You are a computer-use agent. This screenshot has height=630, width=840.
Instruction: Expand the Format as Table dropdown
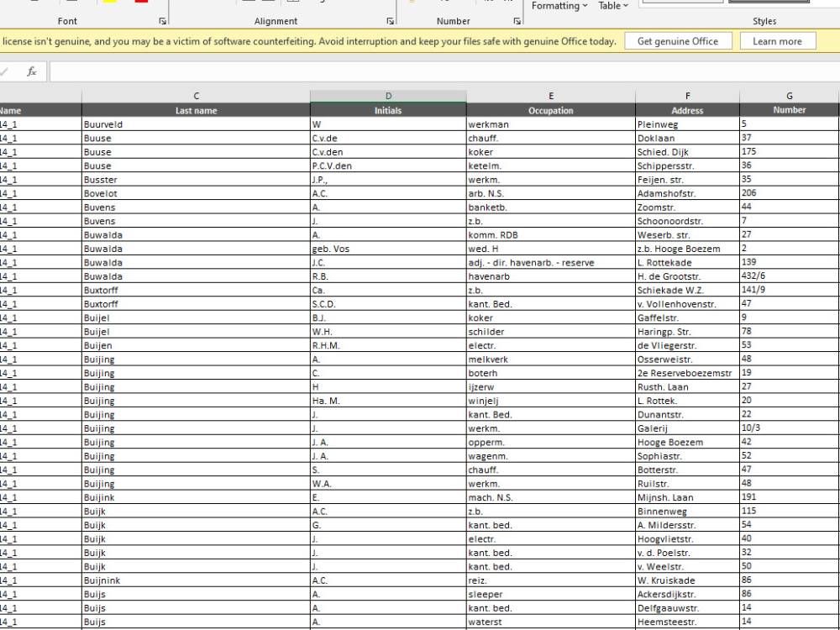click(613, 6)
